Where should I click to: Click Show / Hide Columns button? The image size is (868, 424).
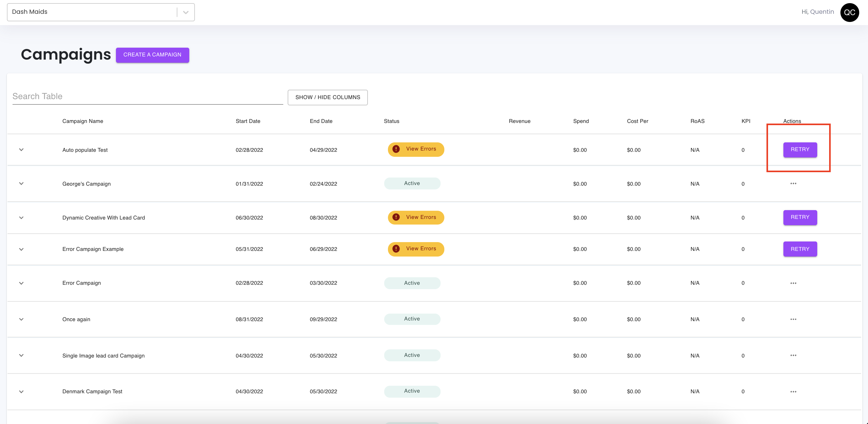click(x=327, y=97)
